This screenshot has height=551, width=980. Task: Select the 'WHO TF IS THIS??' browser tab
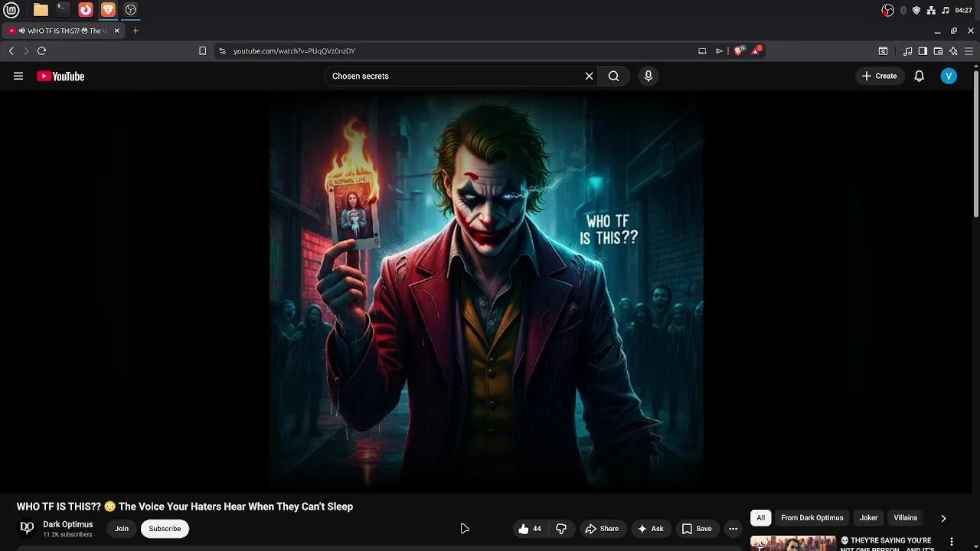[x=64, y=31]
